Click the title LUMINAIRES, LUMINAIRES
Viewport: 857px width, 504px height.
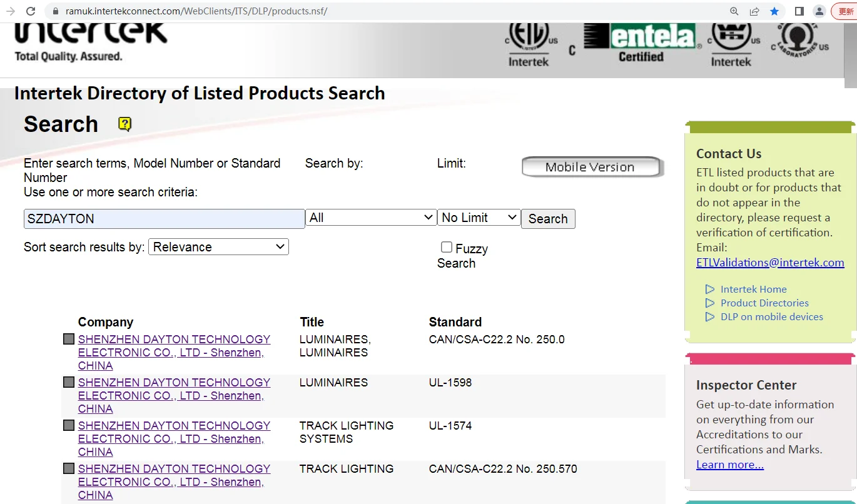[x=335, y=346]
